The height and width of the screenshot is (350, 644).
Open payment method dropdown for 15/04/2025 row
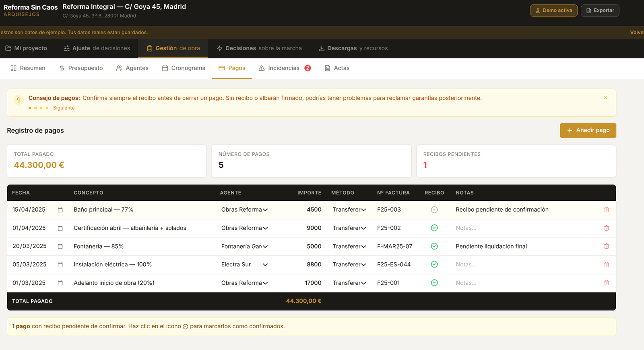pos(349,210)
